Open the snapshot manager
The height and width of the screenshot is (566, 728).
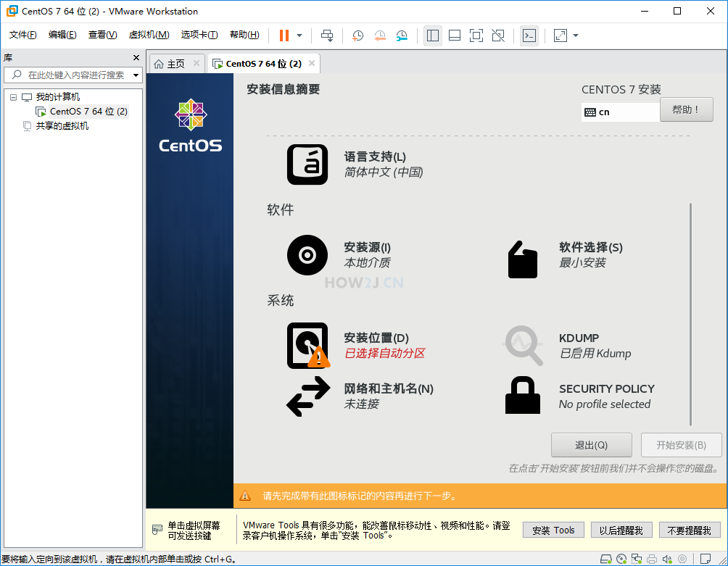[402, 36]
